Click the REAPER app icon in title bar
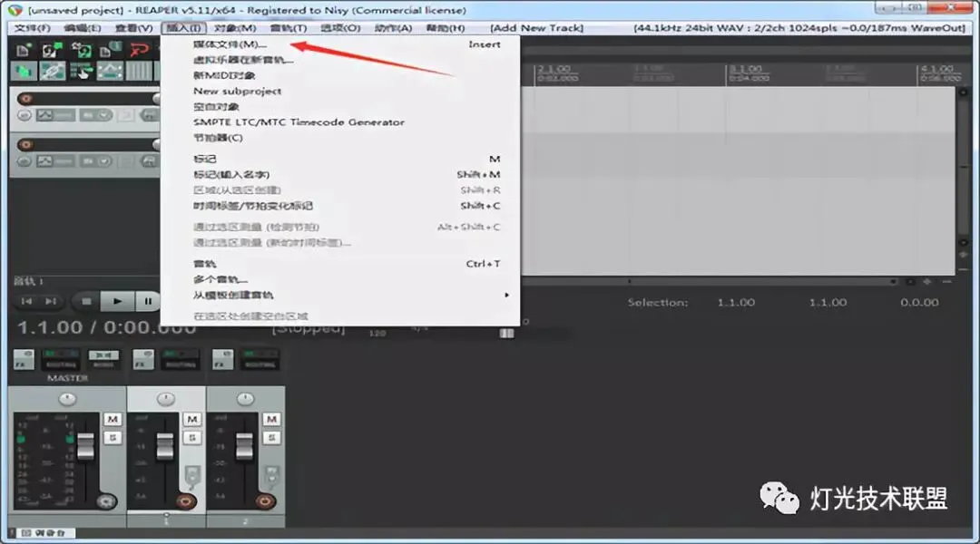980x544 pixels. (15, 10)
